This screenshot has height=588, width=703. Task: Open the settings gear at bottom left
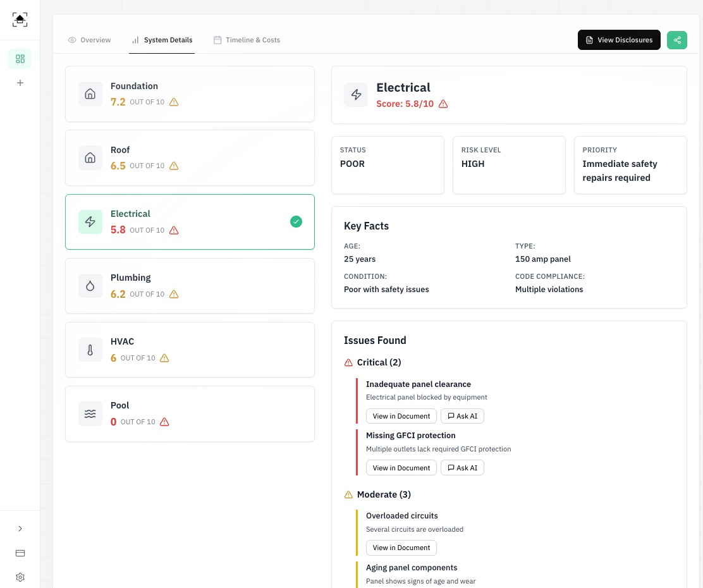pyautogui.click(x=20, y=577)
